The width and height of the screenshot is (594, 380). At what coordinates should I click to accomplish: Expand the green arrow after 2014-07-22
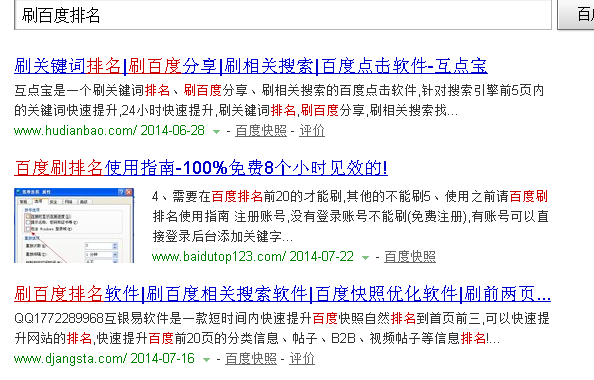365,258
